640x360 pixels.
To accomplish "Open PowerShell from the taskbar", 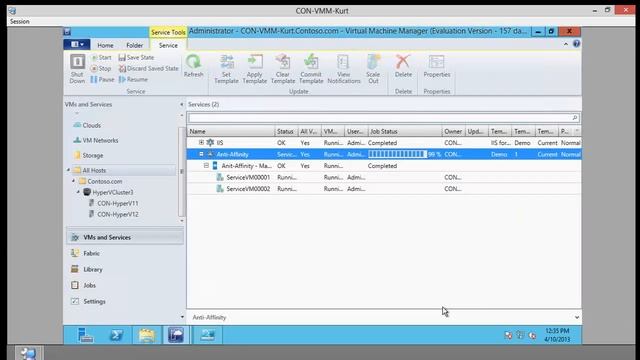I will coord(116,335).
